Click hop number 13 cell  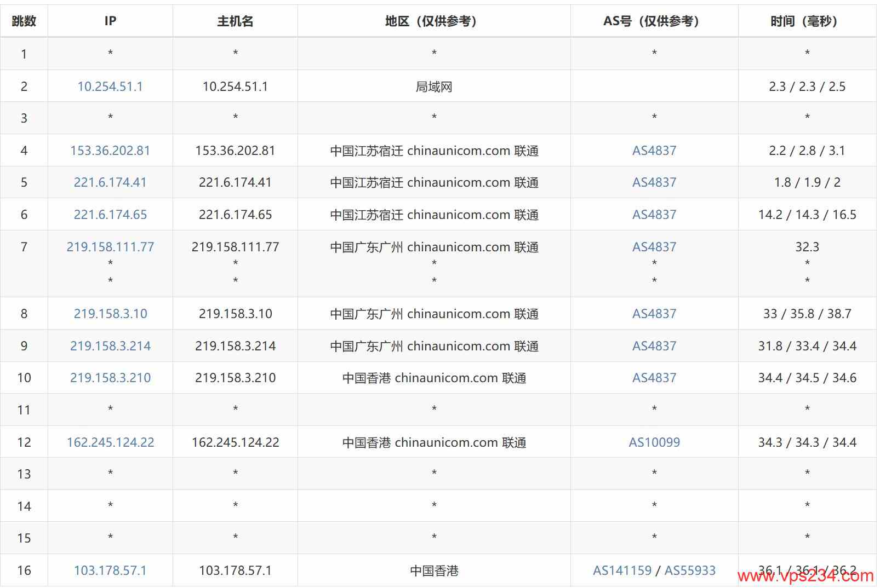(24, 474)
